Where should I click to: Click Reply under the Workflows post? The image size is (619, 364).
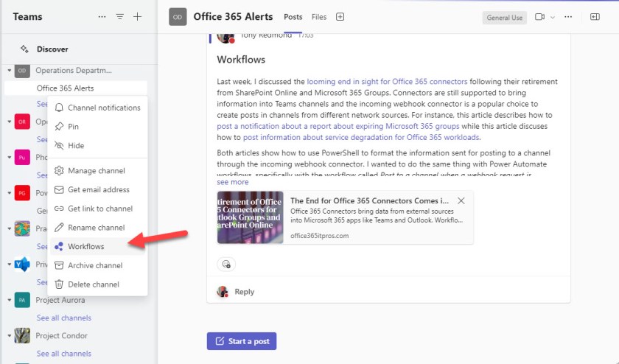pos(245,292)
